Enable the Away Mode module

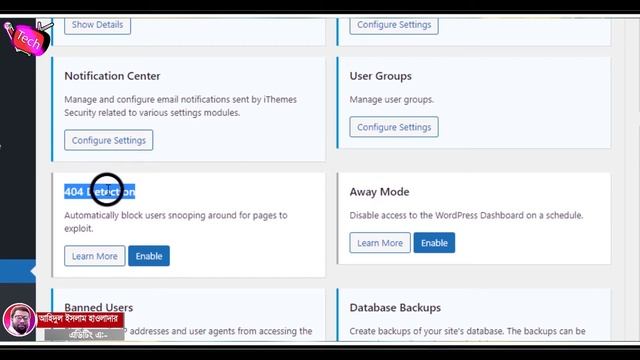(434, 243)
